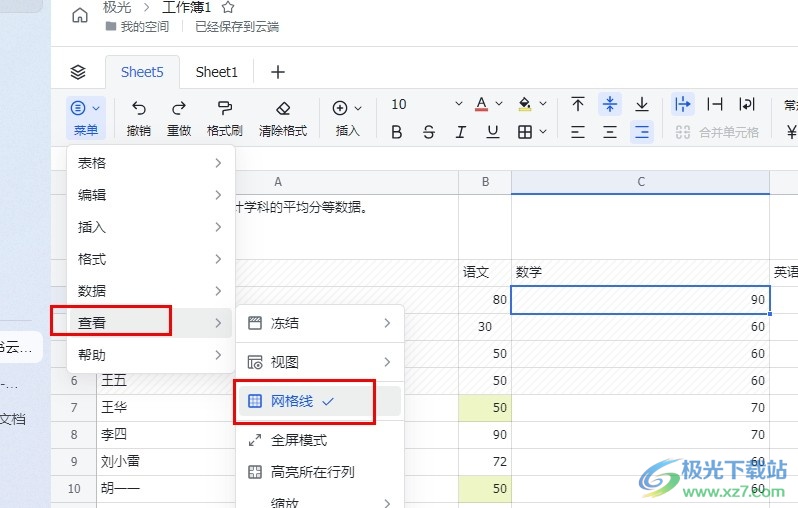Open the 格式 submenu
This screenshot has width=798, height=508.
point(150,259)
